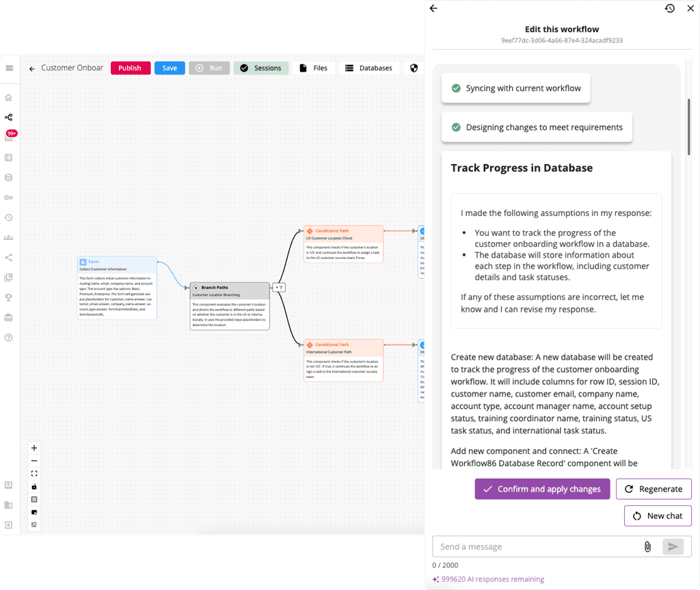Toggle the minimap in the canvas controls
The height and width of the screenshot is (590, 700).
tap(34, 511)
